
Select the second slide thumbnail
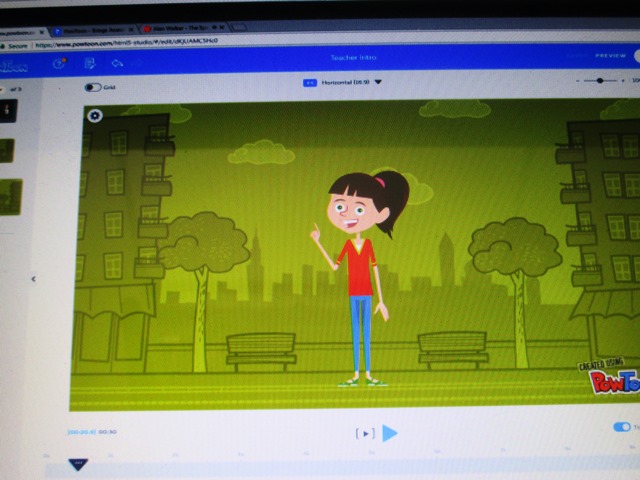(7, 151)
